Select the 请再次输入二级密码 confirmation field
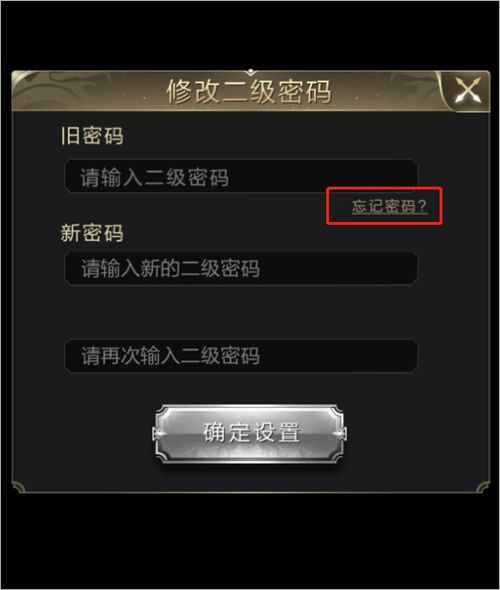This screenshot has height=590, width=500. (241, 356)
